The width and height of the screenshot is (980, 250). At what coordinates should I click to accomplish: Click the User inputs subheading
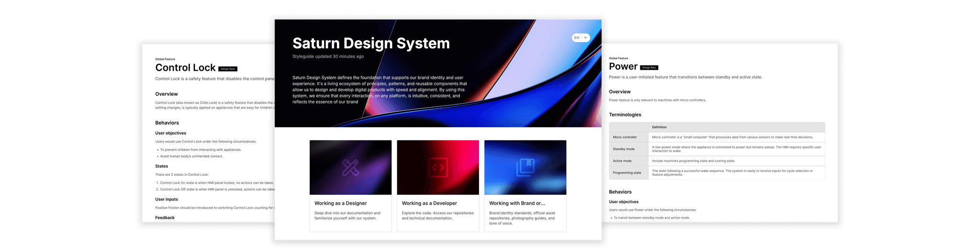167,199
